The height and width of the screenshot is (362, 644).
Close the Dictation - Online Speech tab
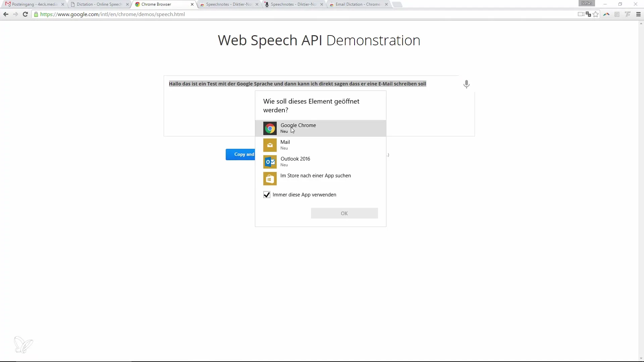tap(127, 4)
